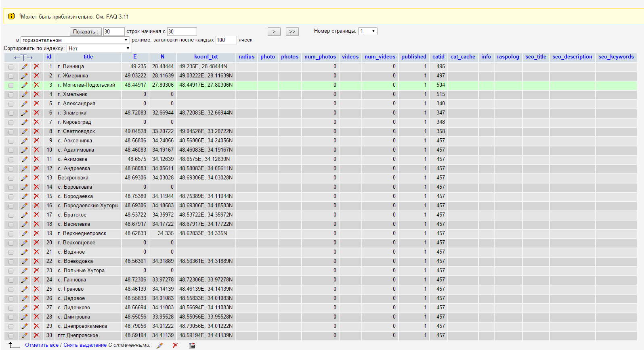Image resolution: width=644 pixels, height=350 pixels.
Task: Check the box for с. Андреевка row
Action: tap(11, 169)
